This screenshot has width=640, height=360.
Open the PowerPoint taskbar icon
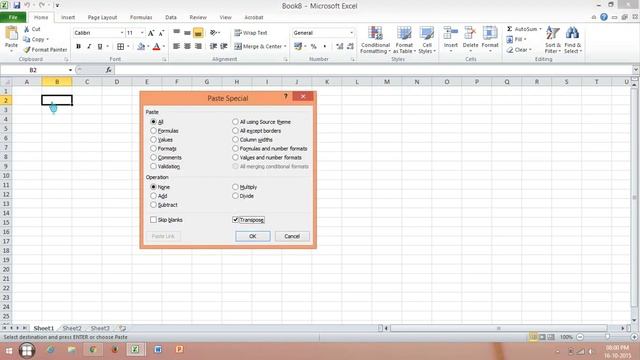point(179,350)
